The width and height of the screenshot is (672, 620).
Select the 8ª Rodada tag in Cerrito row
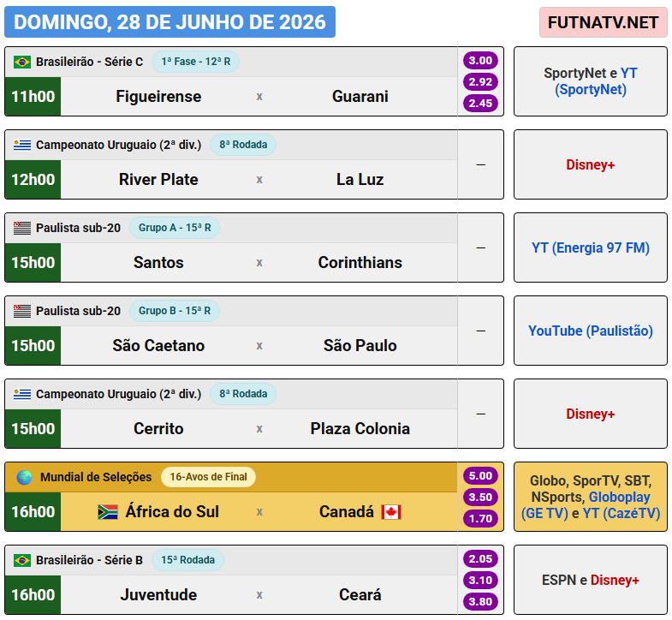[243, 394]
